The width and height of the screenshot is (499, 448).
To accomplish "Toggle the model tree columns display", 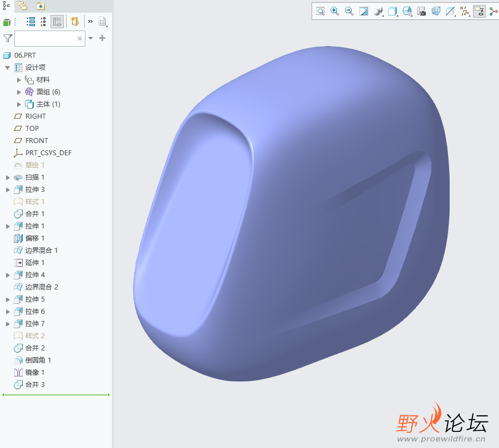I will coord(57,21).
